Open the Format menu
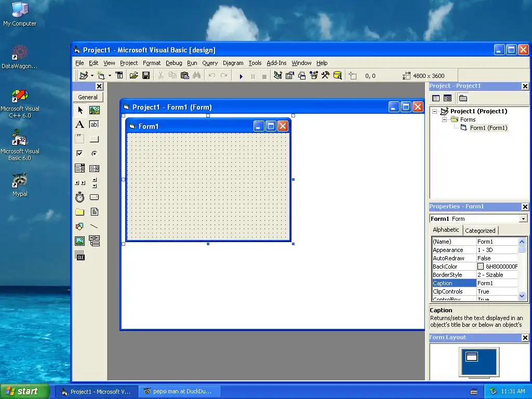532x399 pixels. tap(152, 63)
